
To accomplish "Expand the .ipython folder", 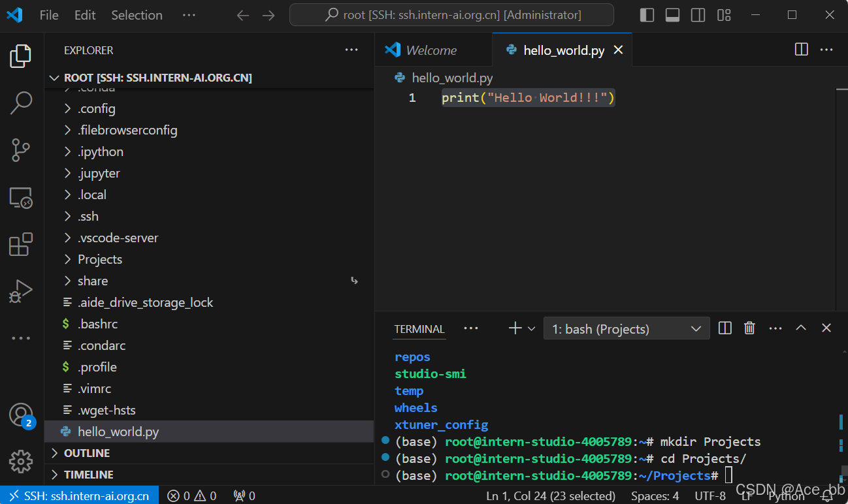I will [209, 151].
